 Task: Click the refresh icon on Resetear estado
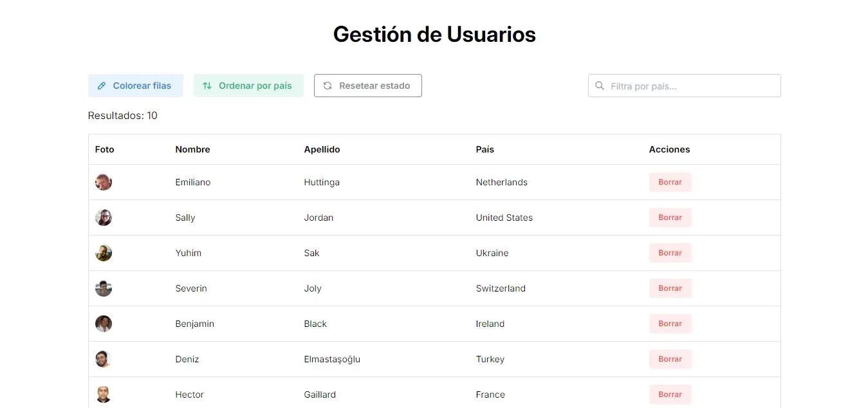pos(328,85)
